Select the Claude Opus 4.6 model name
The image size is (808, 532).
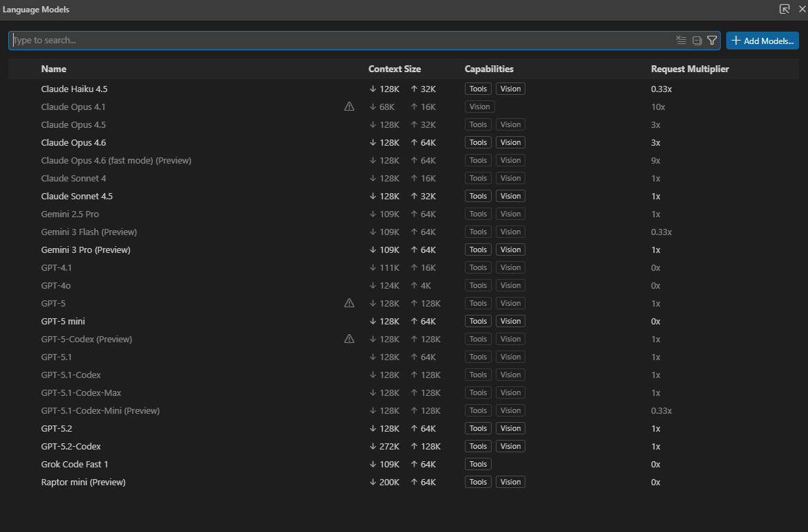point(73,143)
